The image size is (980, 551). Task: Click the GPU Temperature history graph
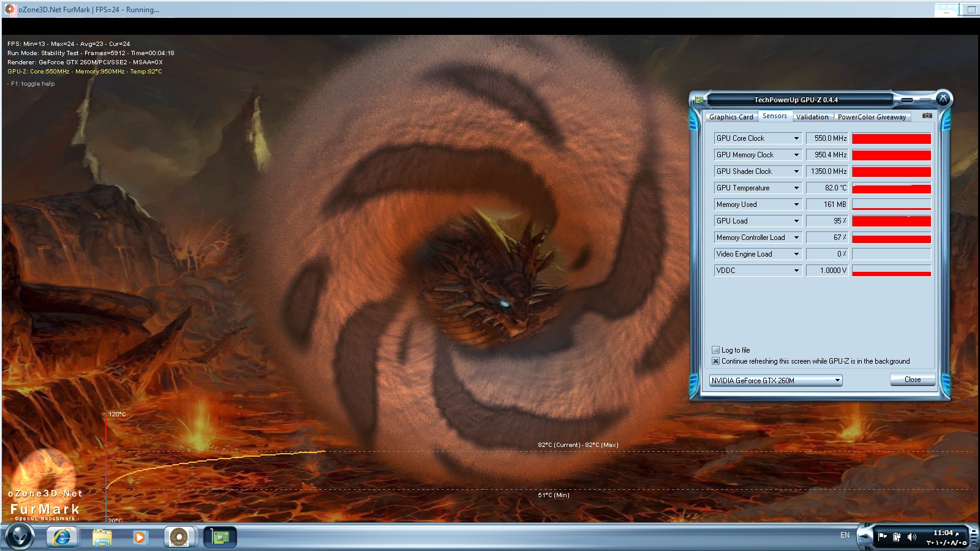click(891, 188)
